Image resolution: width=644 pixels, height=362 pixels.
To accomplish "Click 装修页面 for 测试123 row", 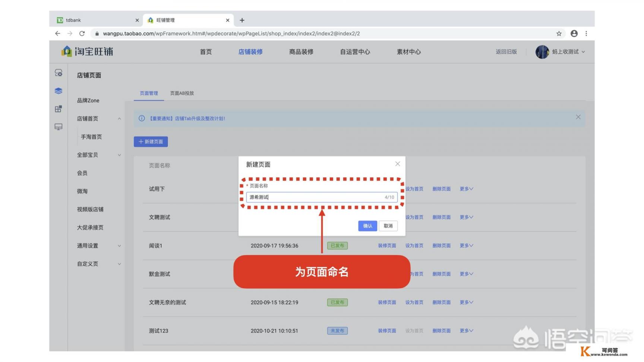I will coord(387,331).
